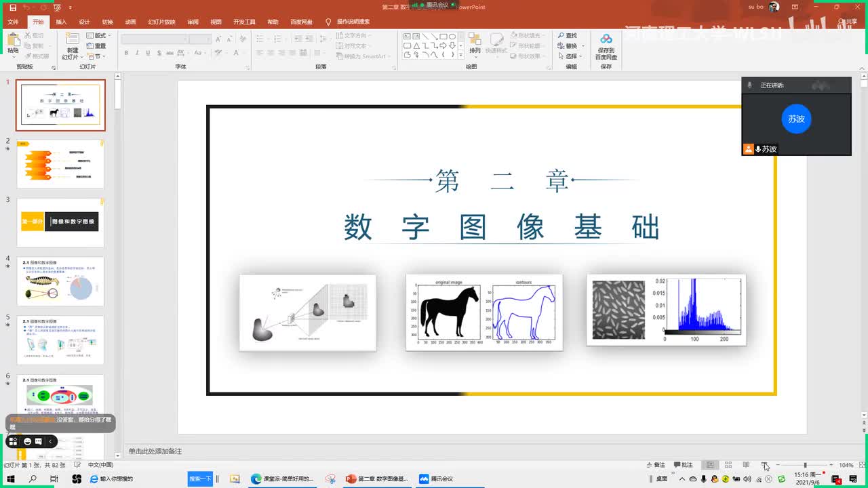Screen dimensions: 868x488
Task: Switch to the Insert (插入) tab
Action: coord(61,22)
